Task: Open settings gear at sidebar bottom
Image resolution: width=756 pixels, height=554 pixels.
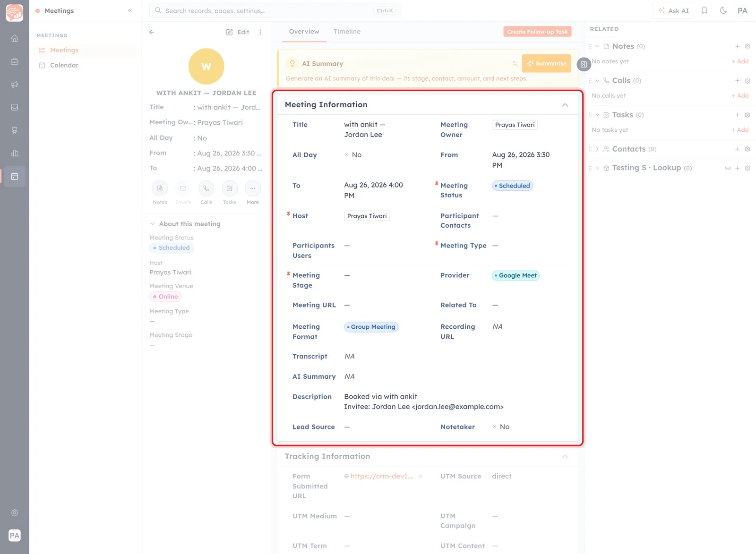Action: point(15,512)
